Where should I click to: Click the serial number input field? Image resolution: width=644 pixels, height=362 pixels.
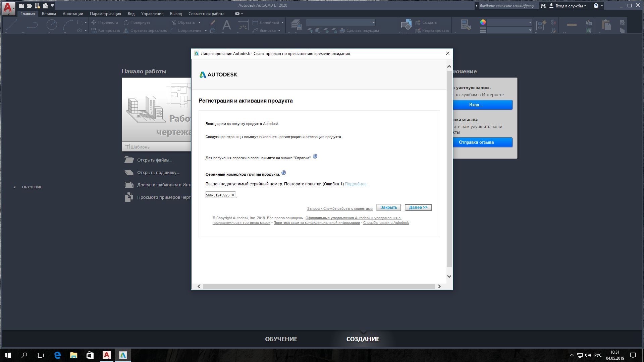pyautogui.click(x=220, y=195)
